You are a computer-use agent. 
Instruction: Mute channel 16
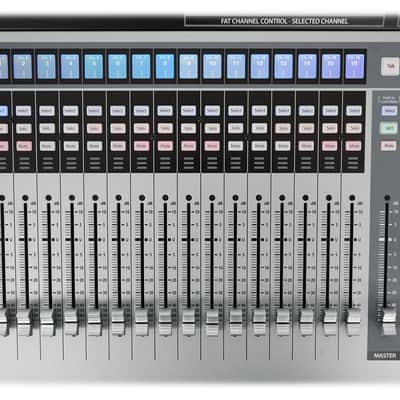pyautogui.click(x=354, y=146)
